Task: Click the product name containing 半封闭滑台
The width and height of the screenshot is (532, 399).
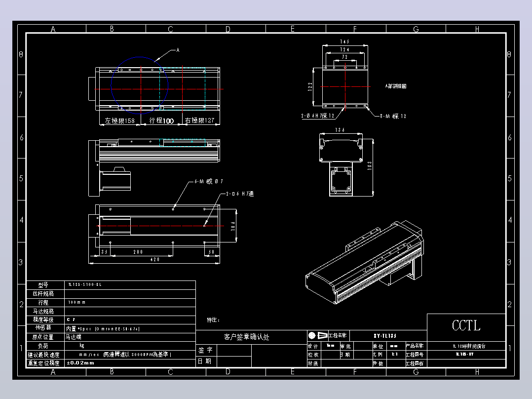Action: pos(469,346)
